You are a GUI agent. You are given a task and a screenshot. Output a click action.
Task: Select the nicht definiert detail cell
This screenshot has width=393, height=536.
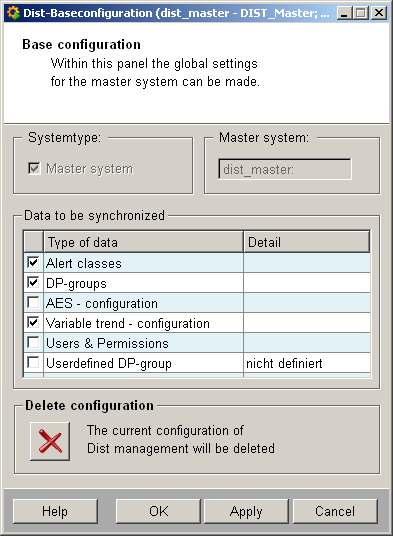coord(307,363)
